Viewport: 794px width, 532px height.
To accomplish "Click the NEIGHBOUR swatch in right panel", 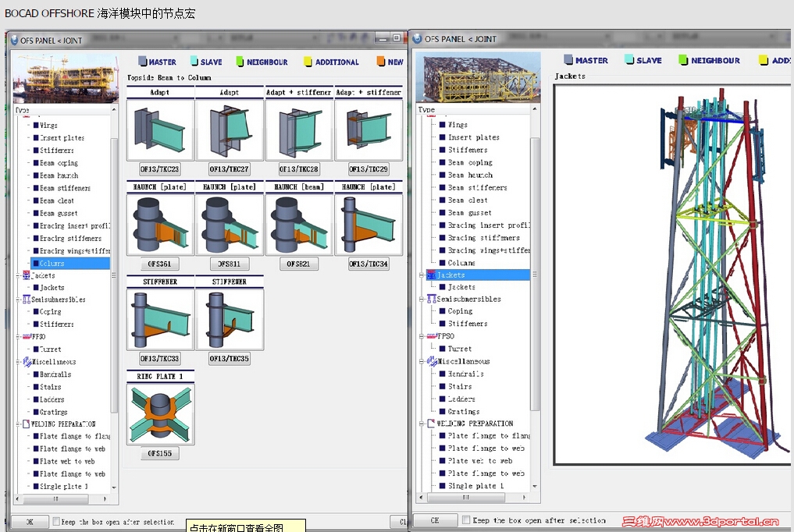I will pos(683,59).
